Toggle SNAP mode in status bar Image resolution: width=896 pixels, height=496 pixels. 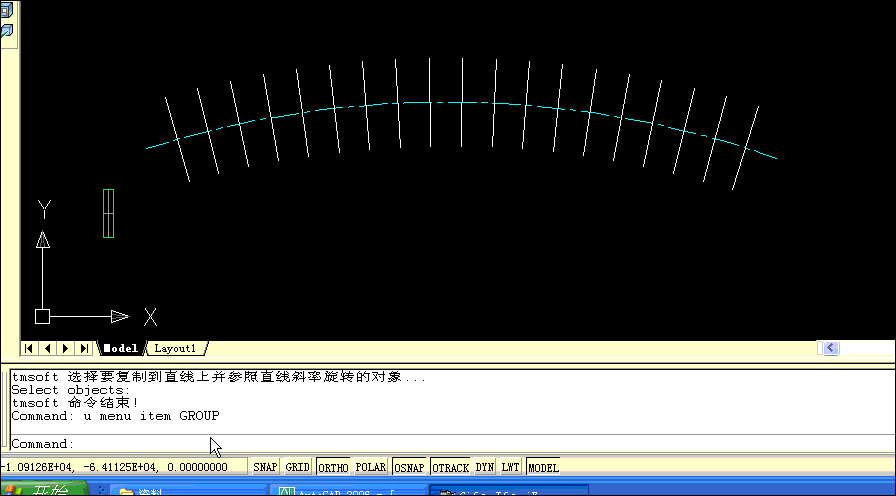pyautogui.click(x=265, y=467)
